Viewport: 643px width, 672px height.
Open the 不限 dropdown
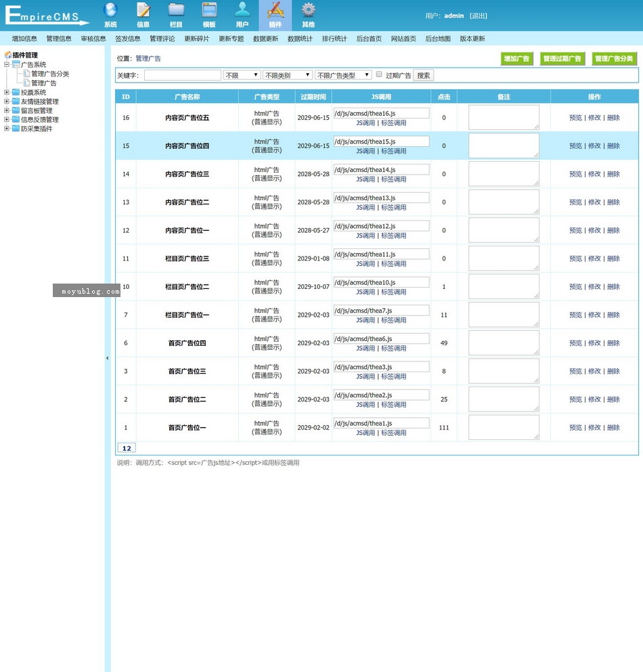[242, 75]
